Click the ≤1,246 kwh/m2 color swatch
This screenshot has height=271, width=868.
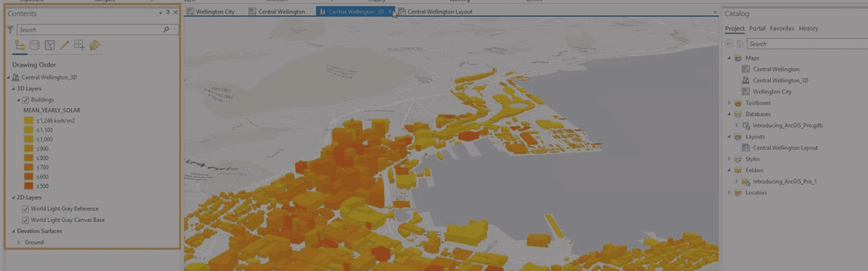(28, 121)
